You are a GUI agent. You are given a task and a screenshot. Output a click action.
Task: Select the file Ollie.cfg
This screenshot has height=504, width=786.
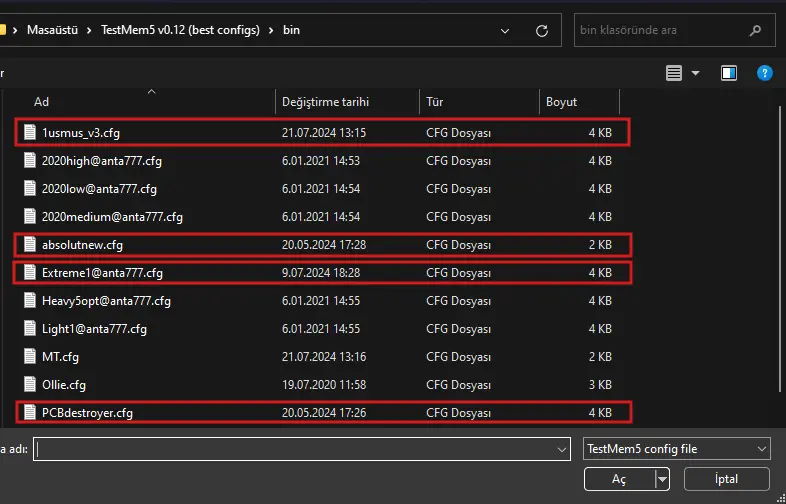coord(64,385)
